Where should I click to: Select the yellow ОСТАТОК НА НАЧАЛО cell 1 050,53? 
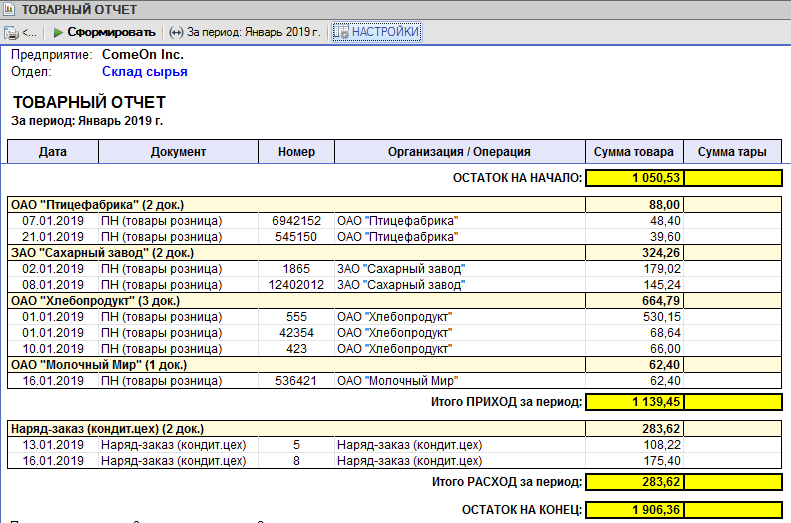click(635, 178)
